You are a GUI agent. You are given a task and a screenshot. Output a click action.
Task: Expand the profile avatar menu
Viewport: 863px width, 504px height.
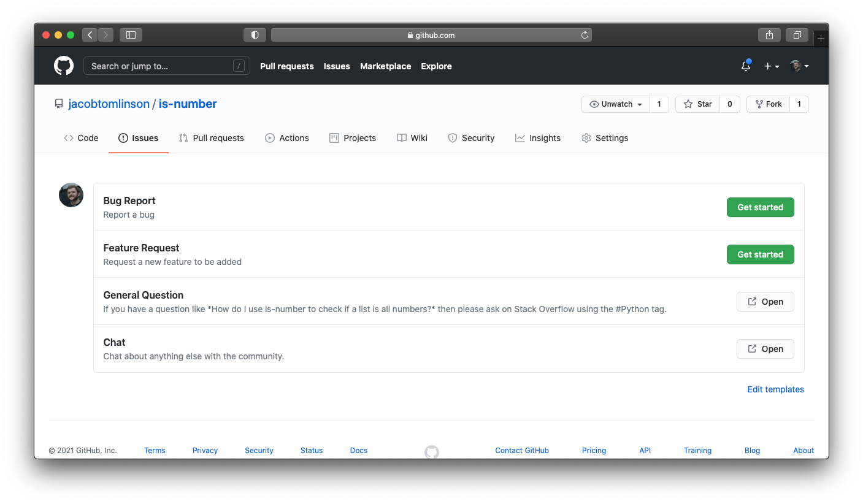(797, 66)
